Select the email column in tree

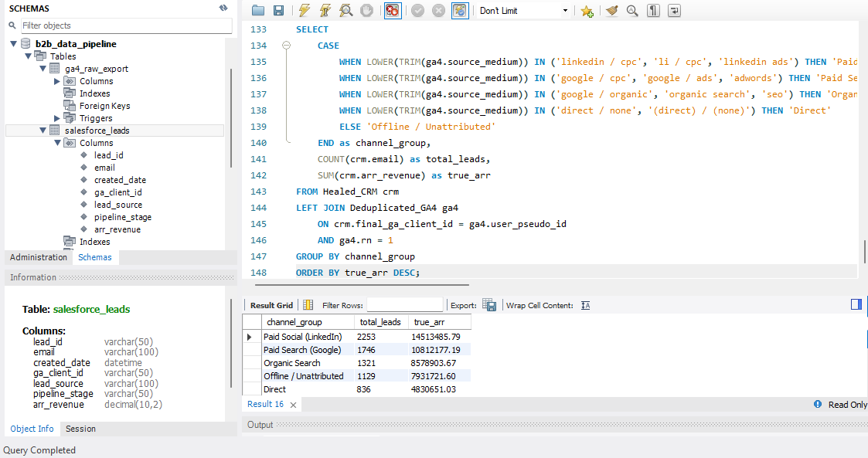coord(104,168)
